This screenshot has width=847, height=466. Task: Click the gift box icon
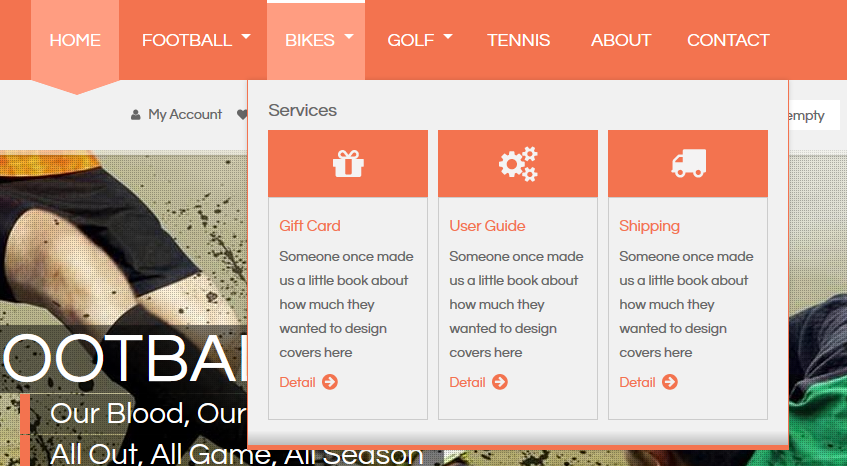pyautogui.click(x=348, y=164)
